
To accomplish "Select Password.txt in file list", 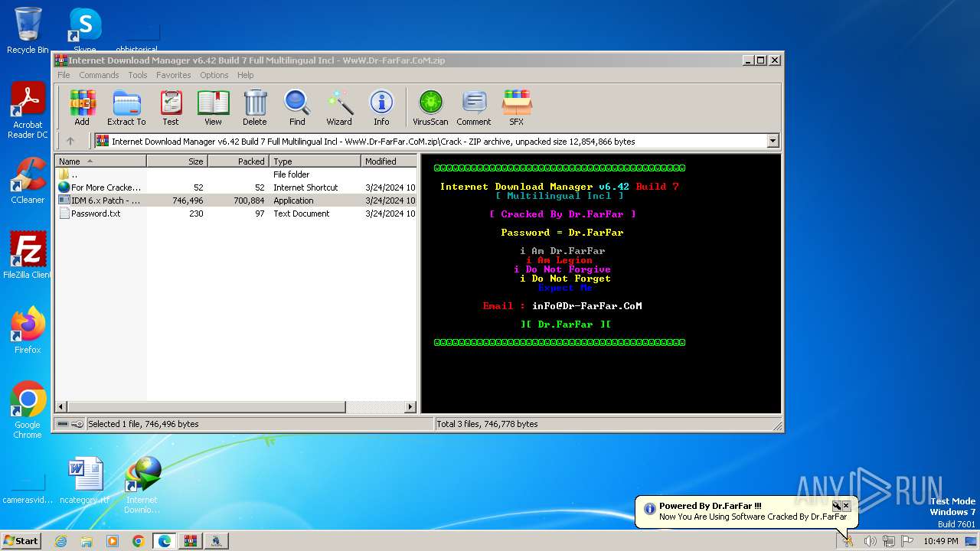I will [236, 214].
